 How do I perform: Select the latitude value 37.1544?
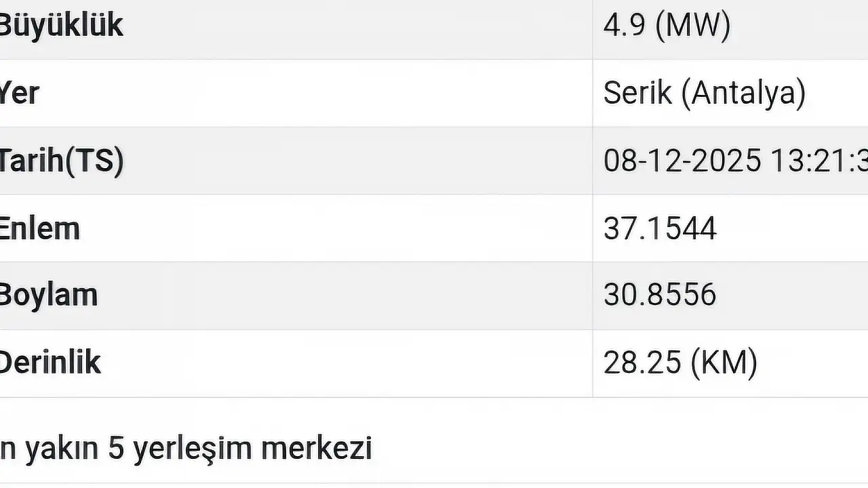coord(660,228)
